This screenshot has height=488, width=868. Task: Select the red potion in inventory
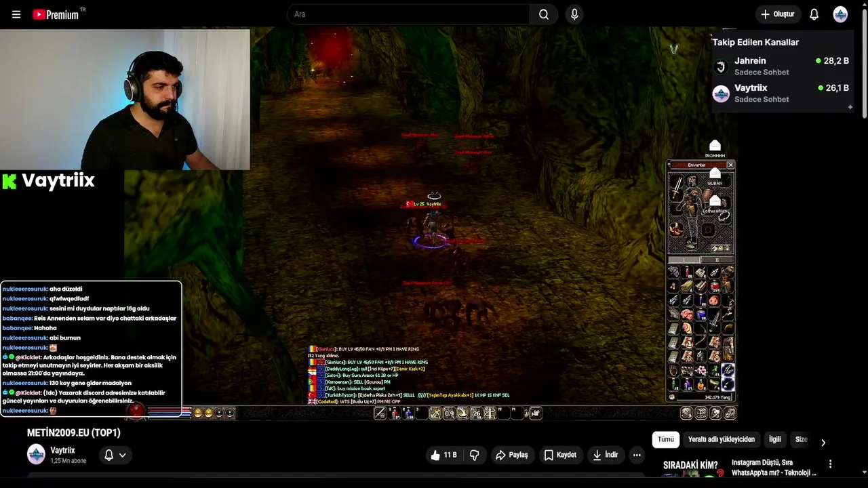[x=687, y=272]
